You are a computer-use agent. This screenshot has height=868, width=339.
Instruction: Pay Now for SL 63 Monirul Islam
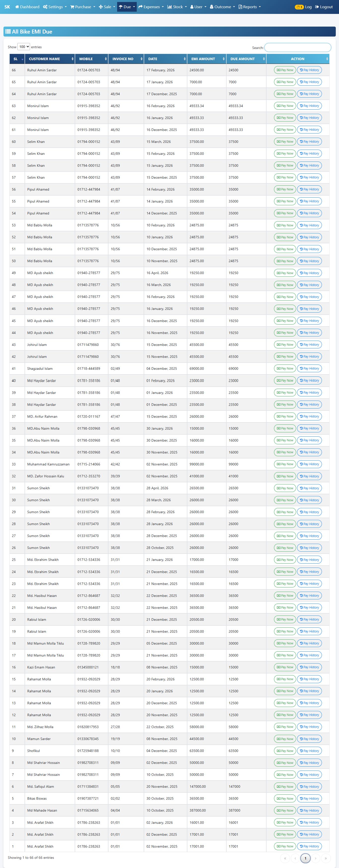click(285, 106)
